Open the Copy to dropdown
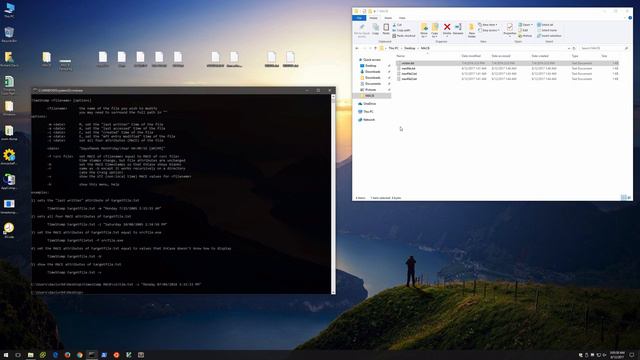The width and height of the screenshot is (640, 360). [x=435, y=30]
